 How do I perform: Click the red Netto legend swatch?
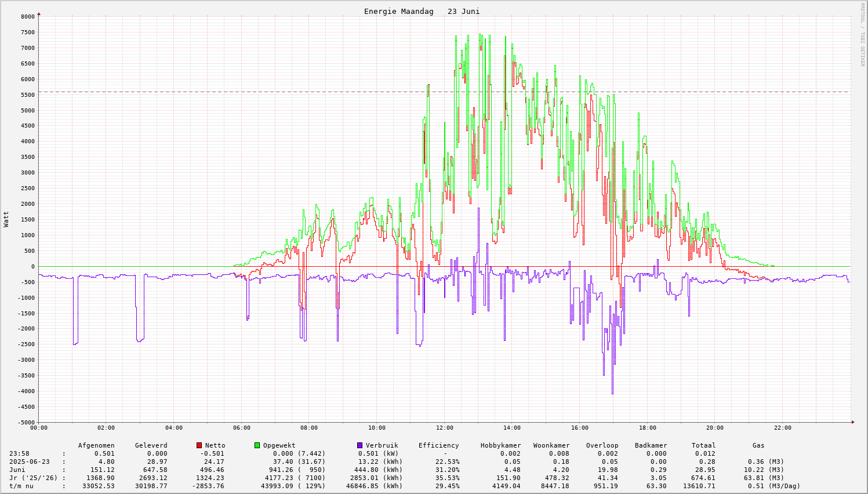(x=199, y=445)
